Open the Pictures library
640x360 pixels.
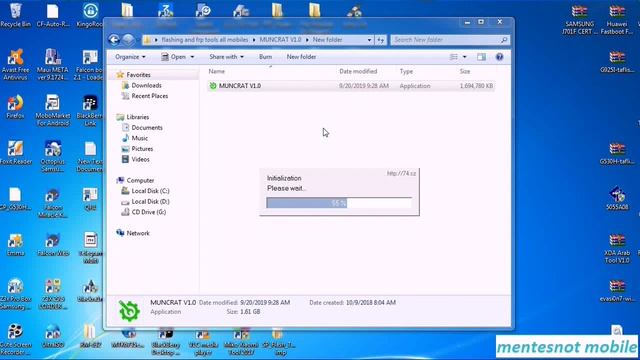coord(142,149)
